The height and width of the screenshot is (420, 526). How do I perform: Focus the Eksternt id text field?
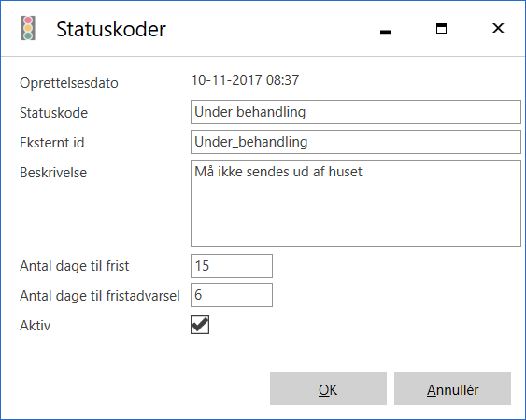pyautogui.click(x=356, y=142)
